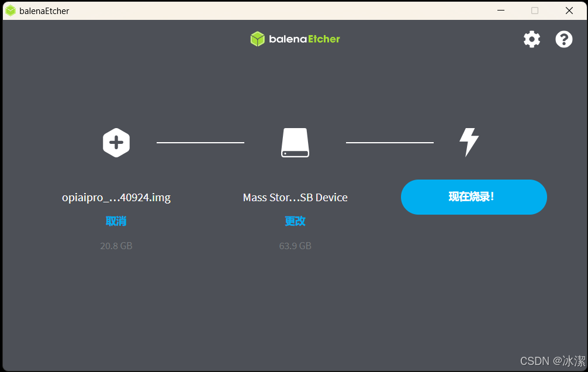Screen dimensions: 588x372
Task: Open the help question mark icon
Action: tap(563, 39)
